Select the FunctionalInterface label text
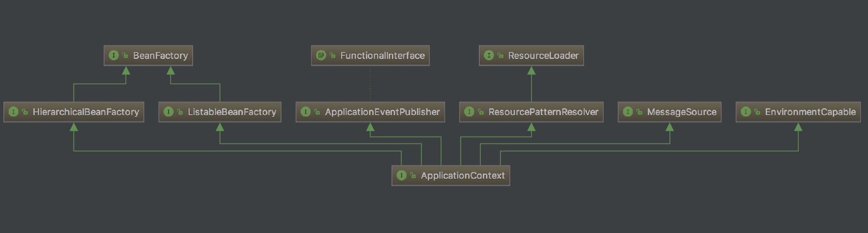This screenshot has height=233, width=868. 382,56
